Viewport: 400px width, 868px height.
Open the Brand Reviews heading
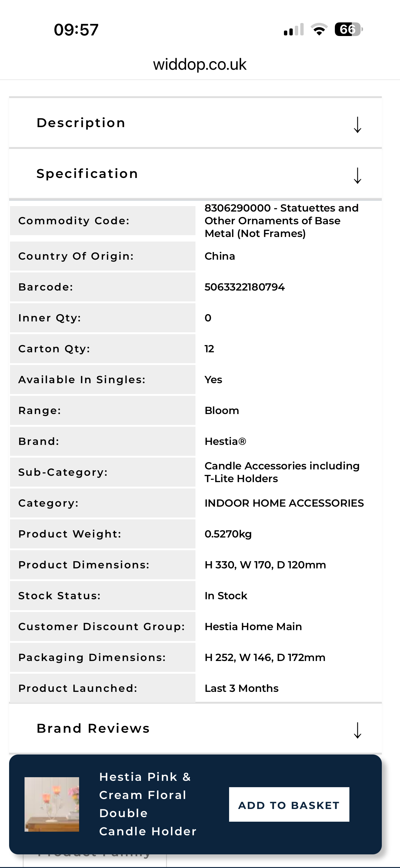tap(93, 728)
